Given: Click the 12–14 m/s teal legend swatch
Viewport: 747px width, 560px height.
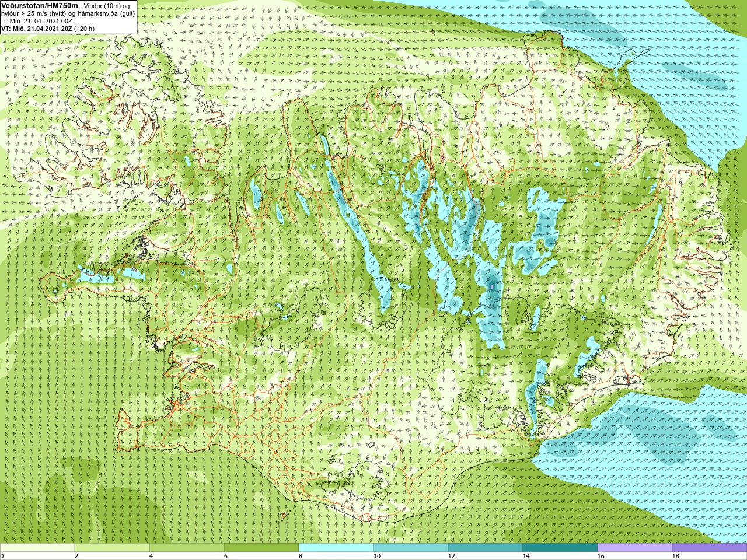Looking at the screenshot, I should (486, 548).
